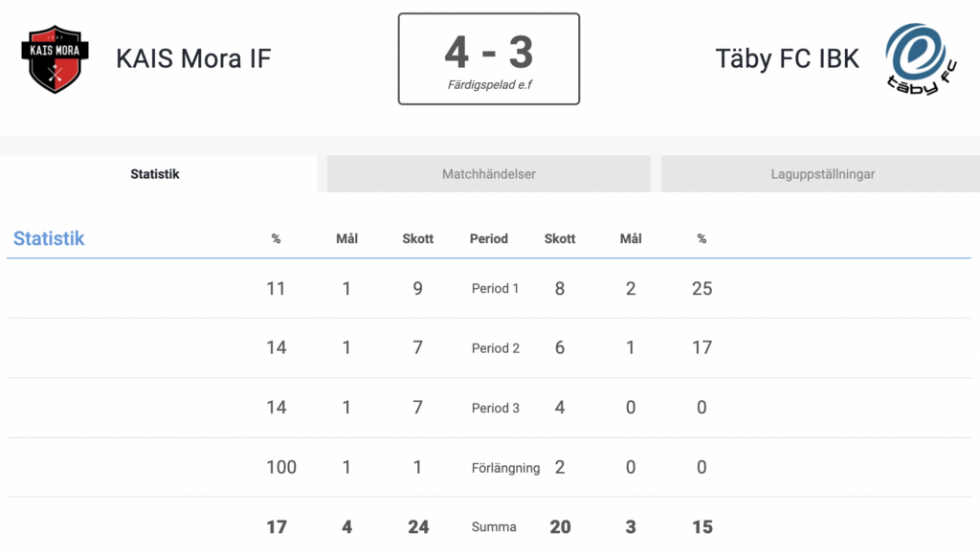Click the KAIS Mora team logo
Image resolution: width=980 pixels, height=555 pixels.
[x=55, y=59]
